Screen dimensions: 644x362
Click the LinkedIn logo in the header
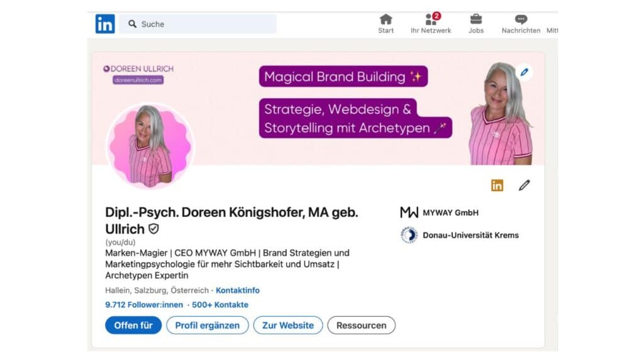(x=105, y=24)
